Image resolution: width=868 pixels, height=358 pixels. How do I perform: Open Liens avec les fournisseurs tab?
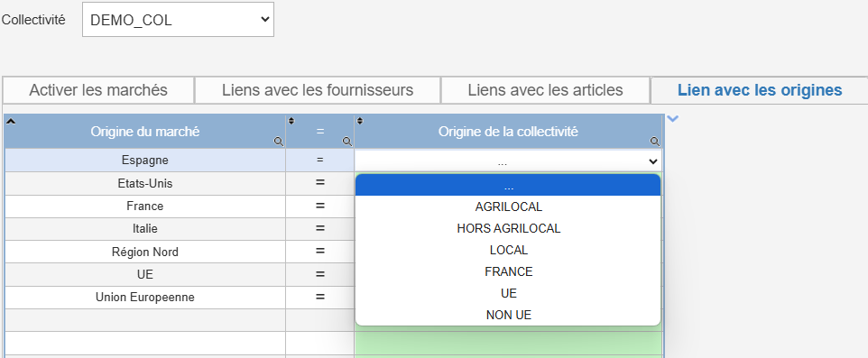pyautogui.click(x=318, y=90)
